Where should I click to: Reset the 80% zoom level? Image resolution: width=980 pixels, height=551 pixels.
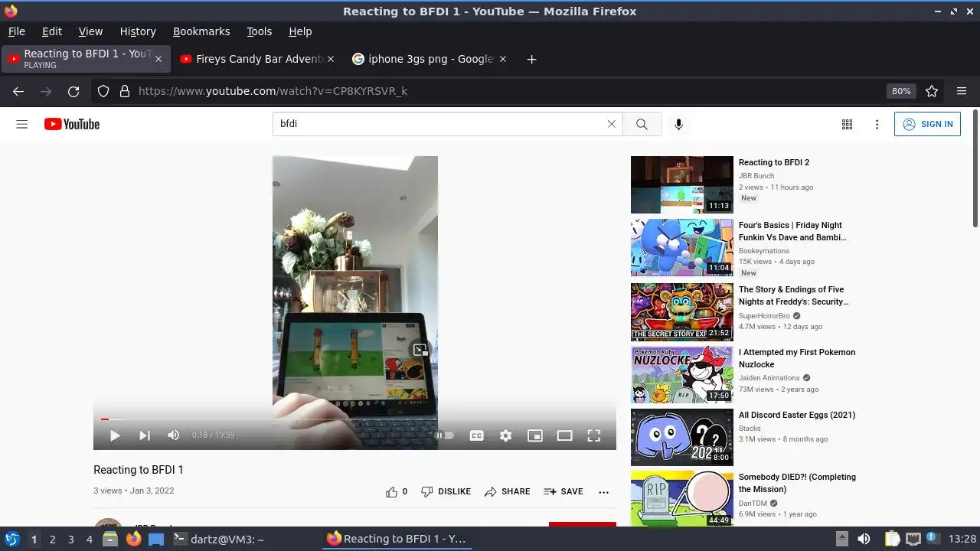pos(901,91)
